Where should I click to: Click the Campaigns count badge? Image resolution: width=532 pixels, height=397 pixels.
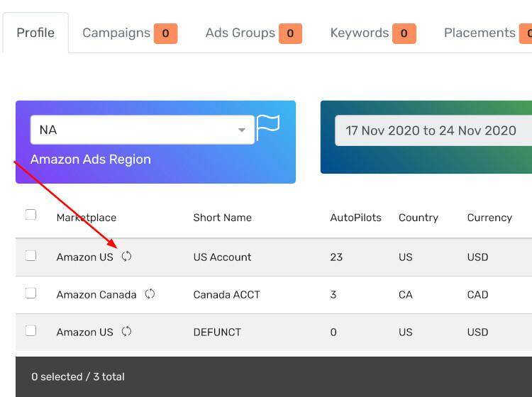pos(165,33)
